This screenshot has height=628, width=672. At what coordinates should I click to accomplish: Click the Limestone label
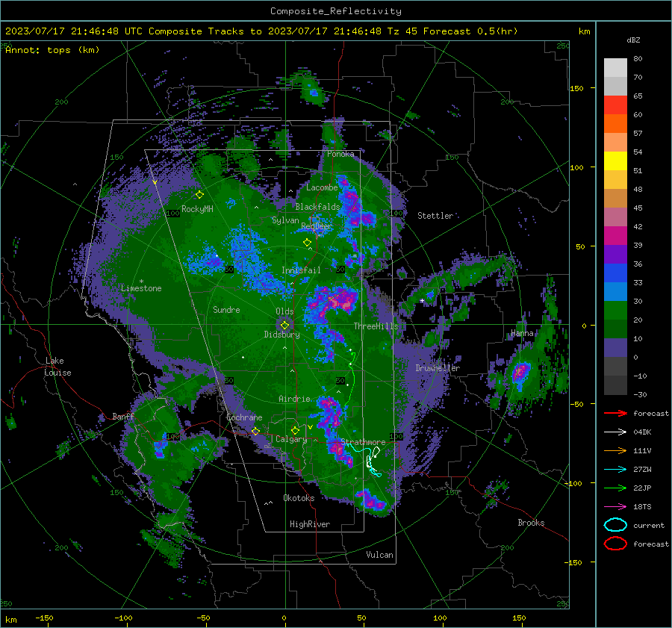pos(141,288)
